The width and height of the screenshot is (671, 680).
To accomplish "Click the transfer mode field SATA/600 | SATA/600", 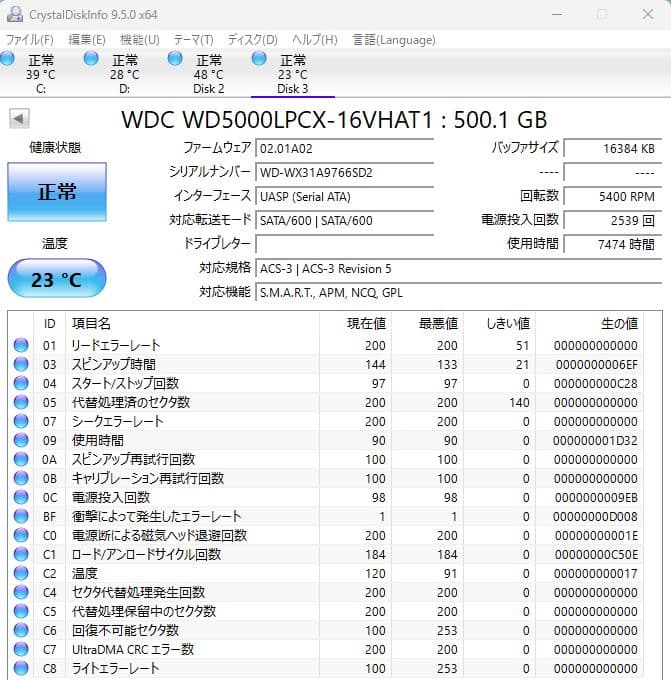I will (345, 220).
